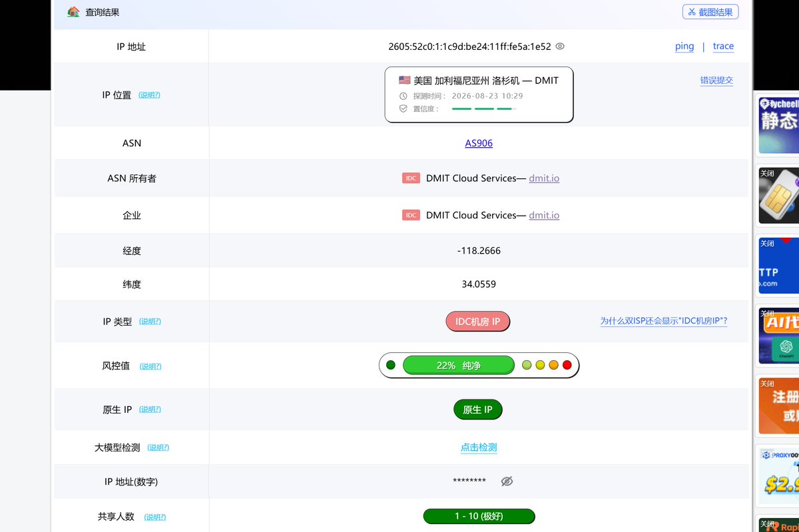Close the SIM card ad
This screenshot has height=532, width=799.
point(767,173)
